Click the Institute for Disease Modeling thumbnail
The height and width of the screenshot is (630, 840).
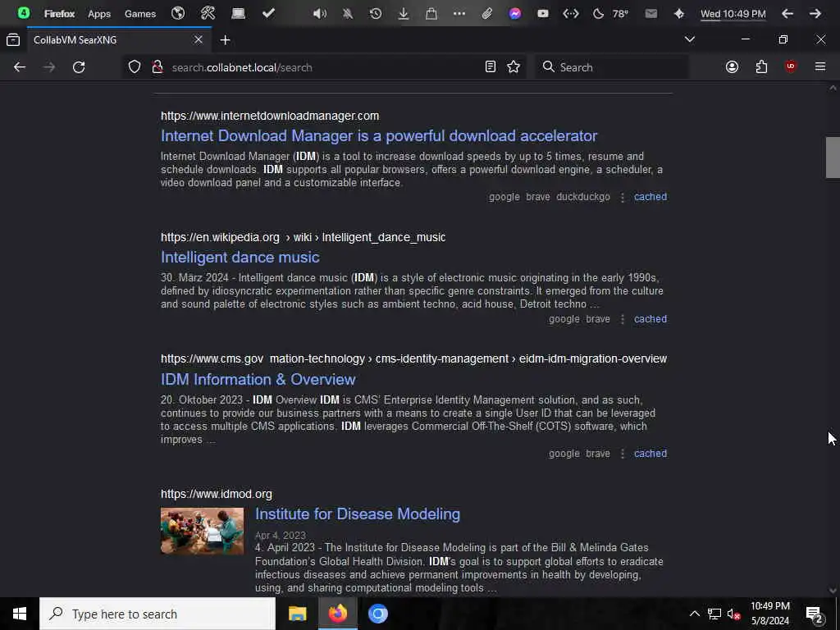coord(202,531)
